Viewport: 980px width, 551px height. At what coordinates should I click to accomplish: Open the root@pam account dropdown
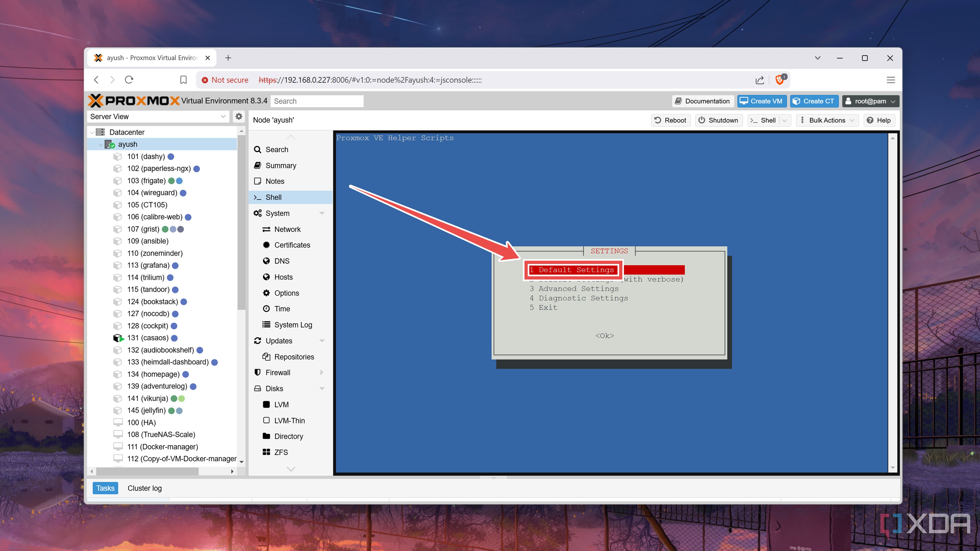[x=871, y=101]
